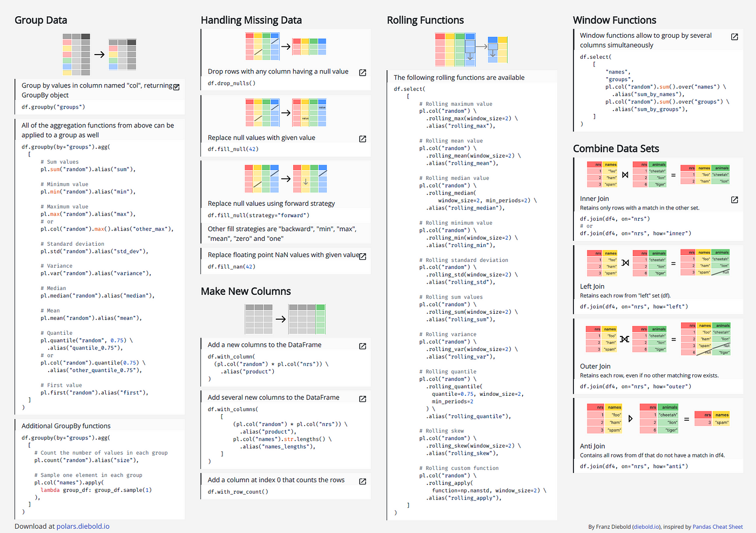Screen dimensions: 756x533
Task: Click the Make New Columns diagram
Action: 285,319
